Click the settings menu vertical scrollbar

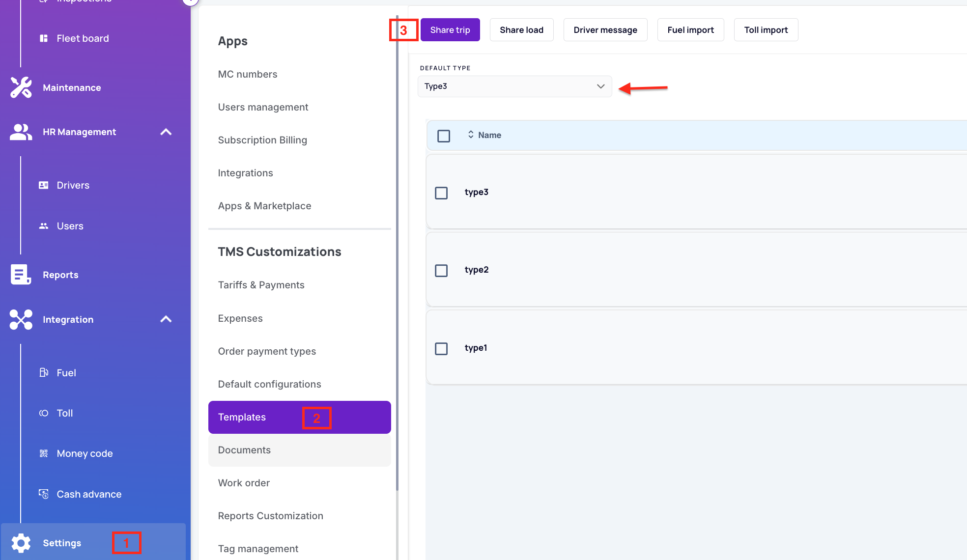coord(397,253)
